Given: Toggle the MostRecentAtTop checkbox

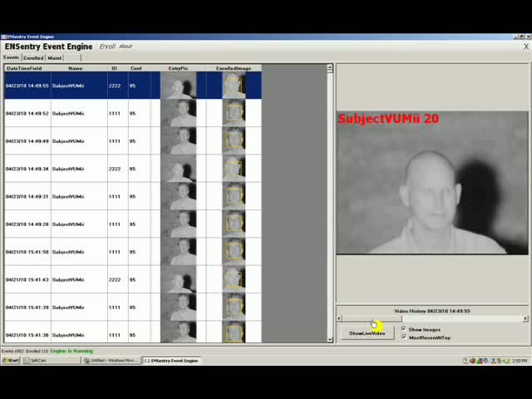Looking at the screenshot, I should (403, 337).
